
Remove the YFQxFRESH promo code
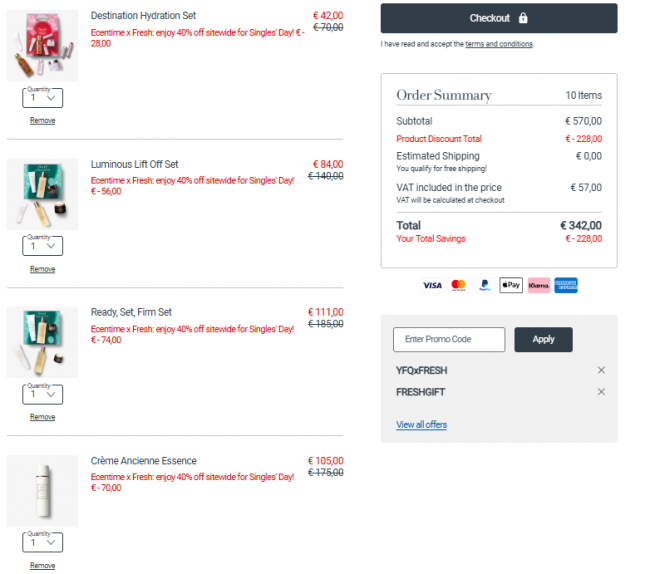(601, 370)
